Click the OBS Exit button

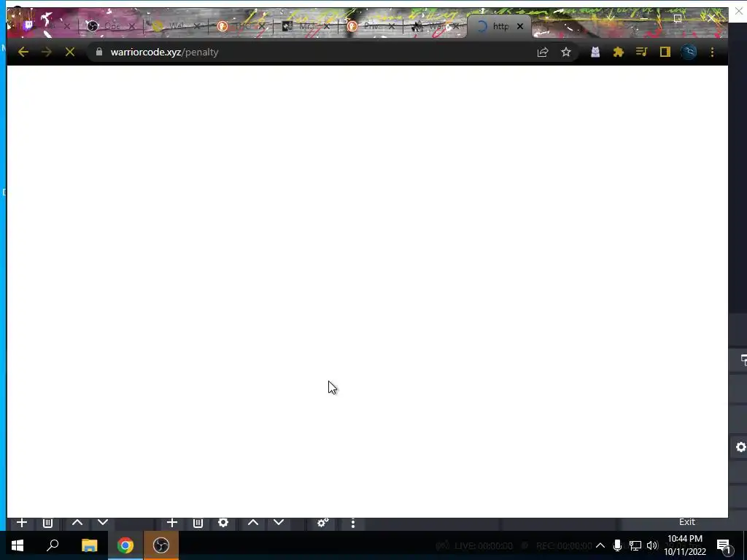pyautogui.click(x=687, y=522)
